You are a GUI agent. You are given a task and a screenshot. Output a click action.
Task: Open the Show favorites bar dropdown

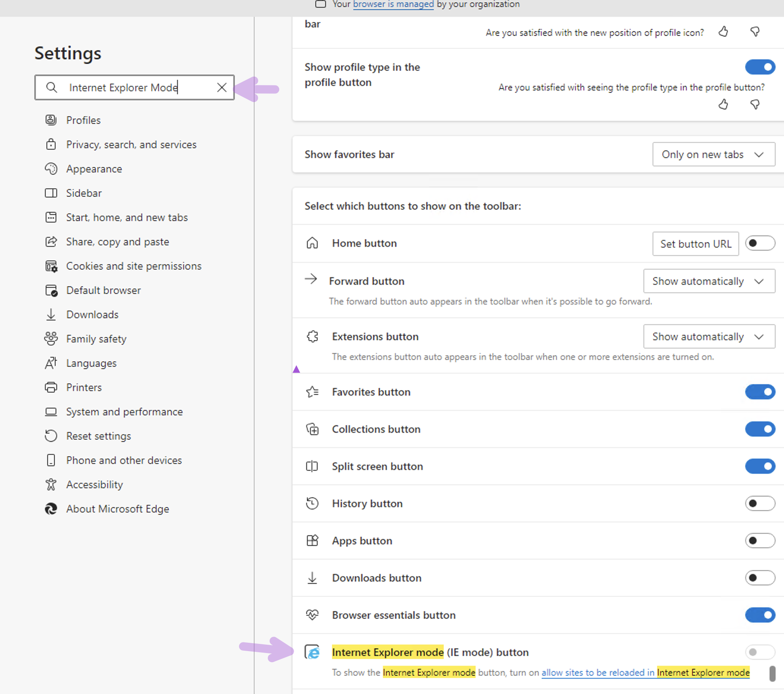pos(714,155)
